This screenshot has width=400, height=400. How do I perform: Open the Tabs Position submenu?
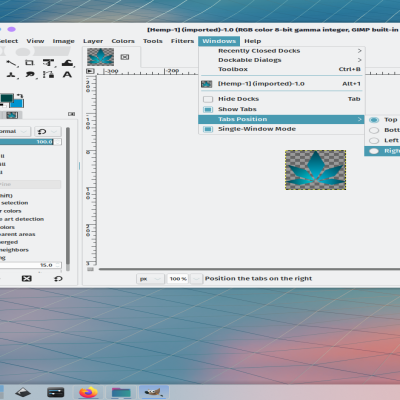[x=281, y=119]
